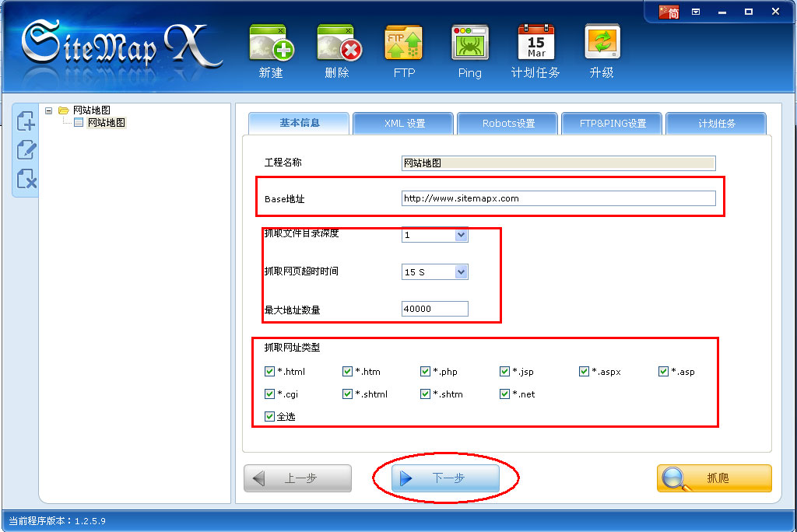Click the Ping spider icon
Screen dimensions: 797x532
tap(469, 44)
